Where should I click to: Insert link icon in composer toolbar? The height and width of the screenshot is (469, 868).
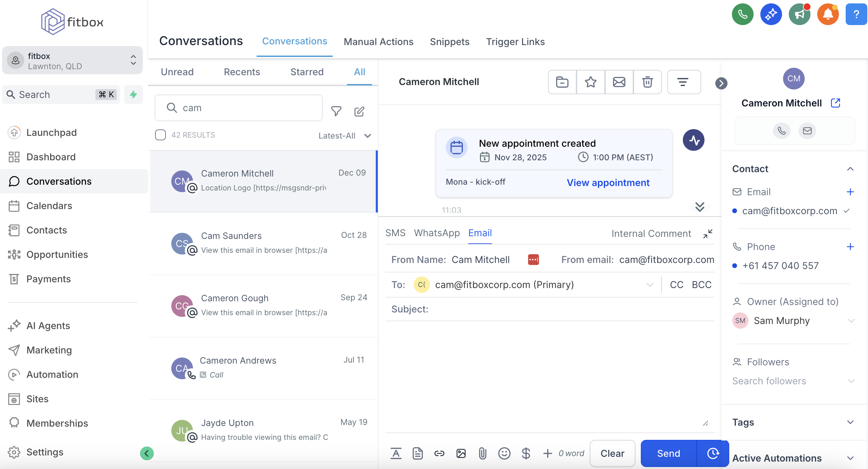point(439,453)
